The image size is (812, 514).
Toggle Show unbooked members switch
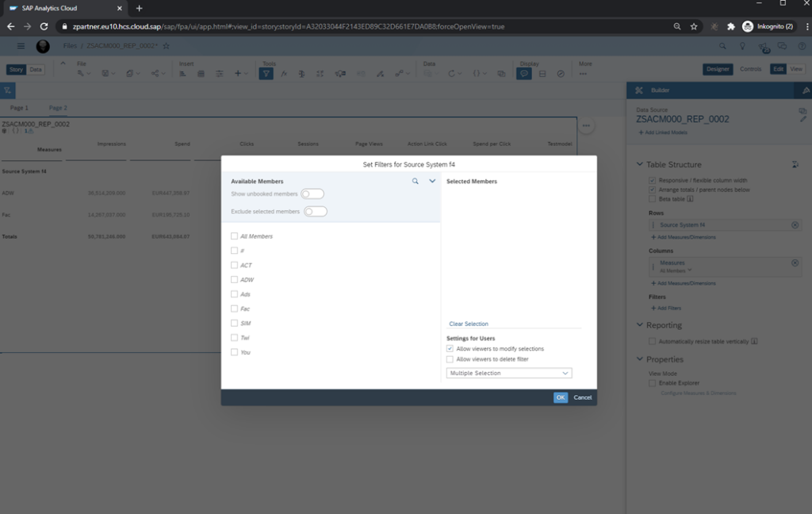312,194
